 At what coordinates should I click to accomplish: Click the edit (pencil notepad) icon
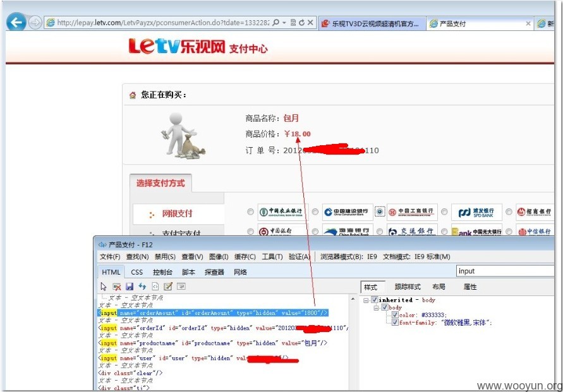click(167, 287)
